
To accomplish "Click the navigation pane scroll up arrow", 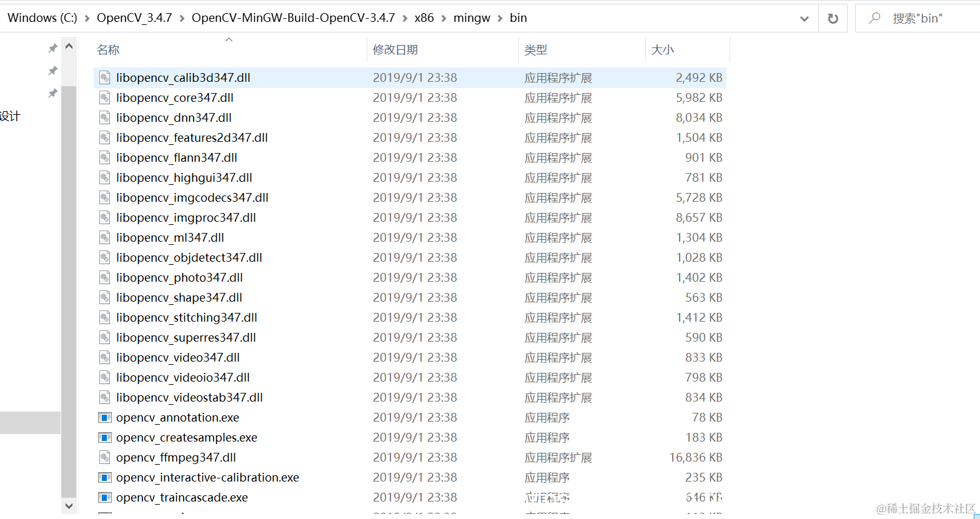I will click(69, 46).
